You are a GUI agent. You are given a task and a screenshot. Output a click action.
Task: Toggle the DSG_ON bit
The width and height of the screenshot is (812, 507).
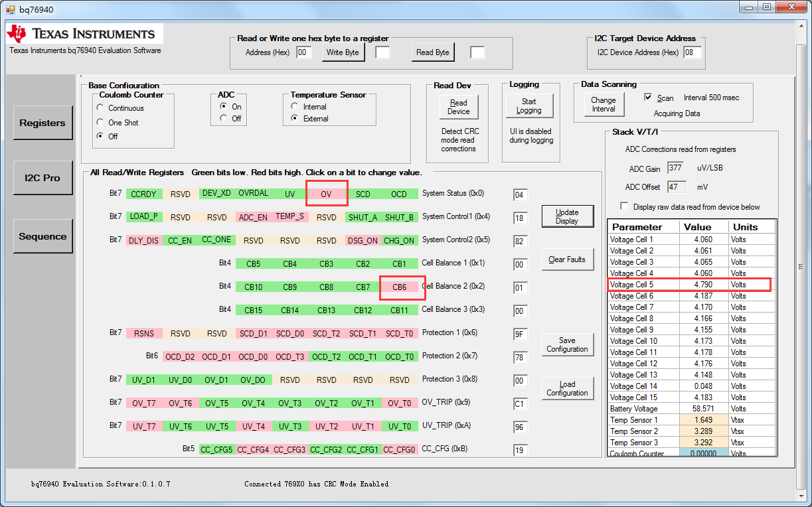(x=363, y=241)
